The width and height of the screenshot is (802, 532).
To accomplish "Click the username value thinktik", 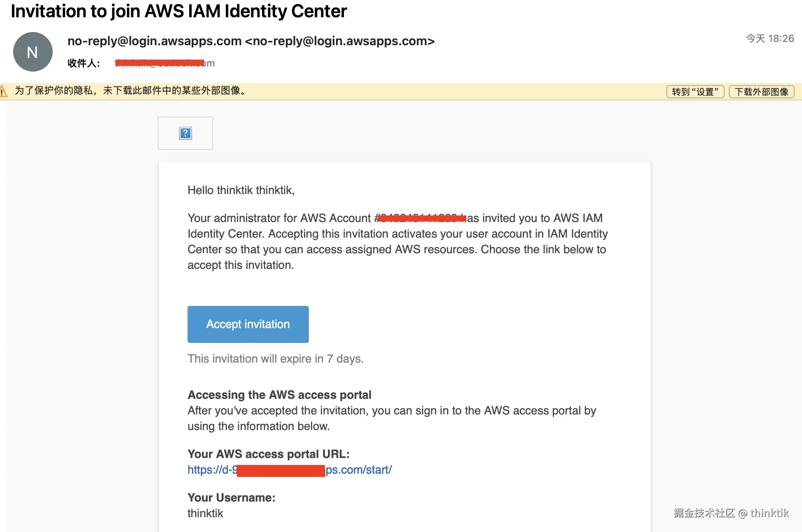I will 205,513.
